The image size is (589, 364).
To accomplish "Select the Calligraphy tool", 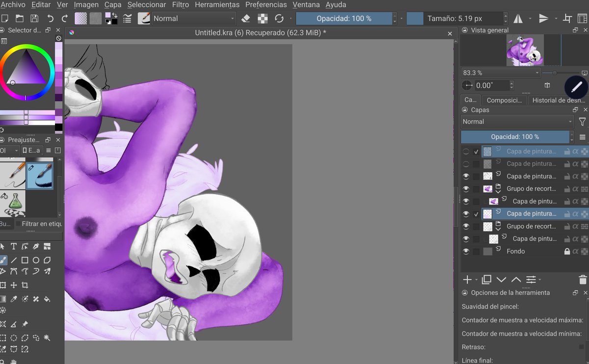I will coord(36,246).
